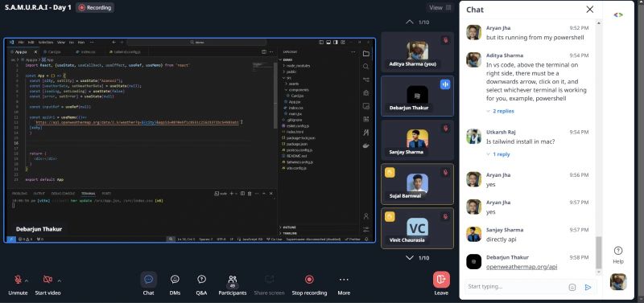Click raised hand badge on Sujal Barnwal tile
The image size is (644, 303).
click(390, 172)
